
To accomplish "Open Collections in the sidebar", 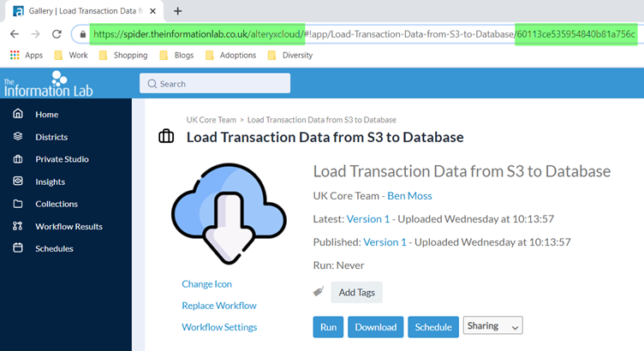I will click(x=57, y=204).
